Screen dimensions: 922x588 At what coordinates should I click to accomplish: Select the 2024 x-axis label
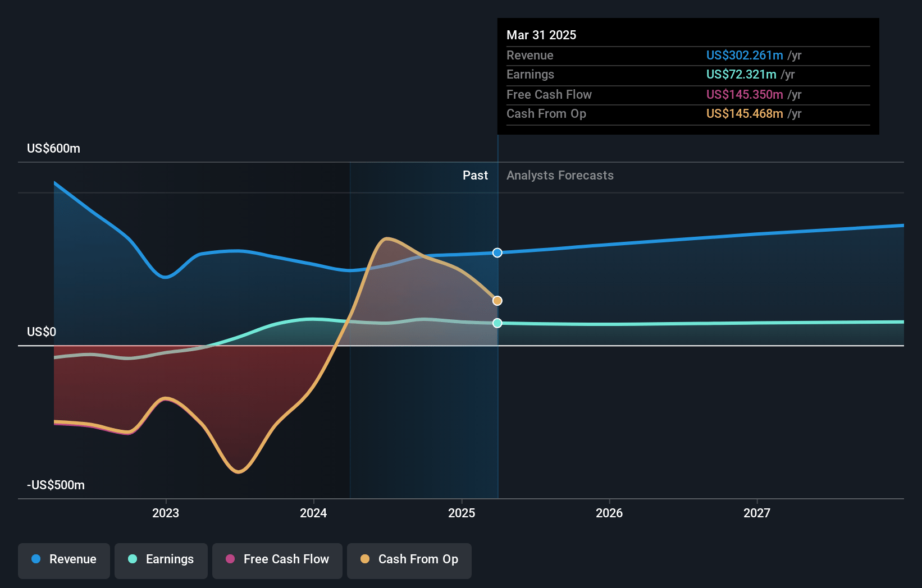pos(313,513)
